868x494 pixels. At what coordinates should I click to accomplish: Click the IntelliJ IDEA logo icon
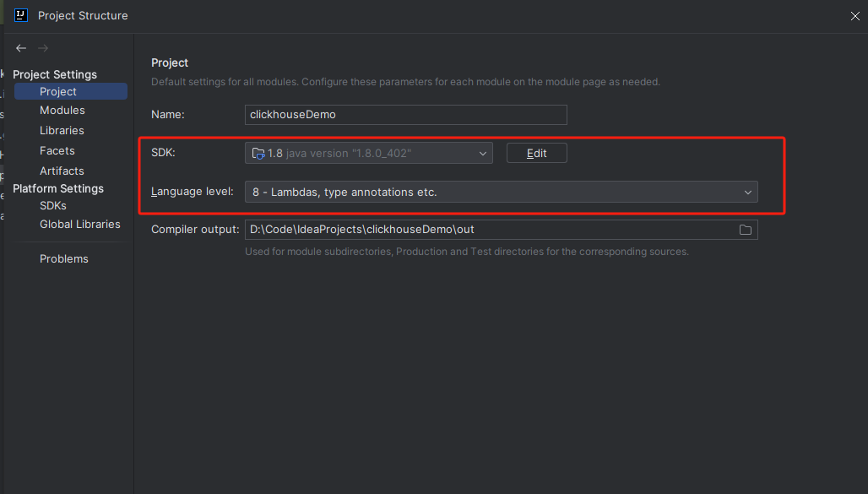click(21, 15)
